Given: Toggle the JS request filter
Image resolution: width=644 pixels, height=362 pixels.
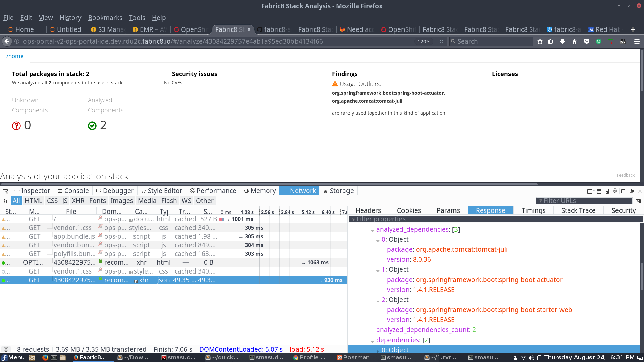Looking at the screenshot, I should point(65,201).
